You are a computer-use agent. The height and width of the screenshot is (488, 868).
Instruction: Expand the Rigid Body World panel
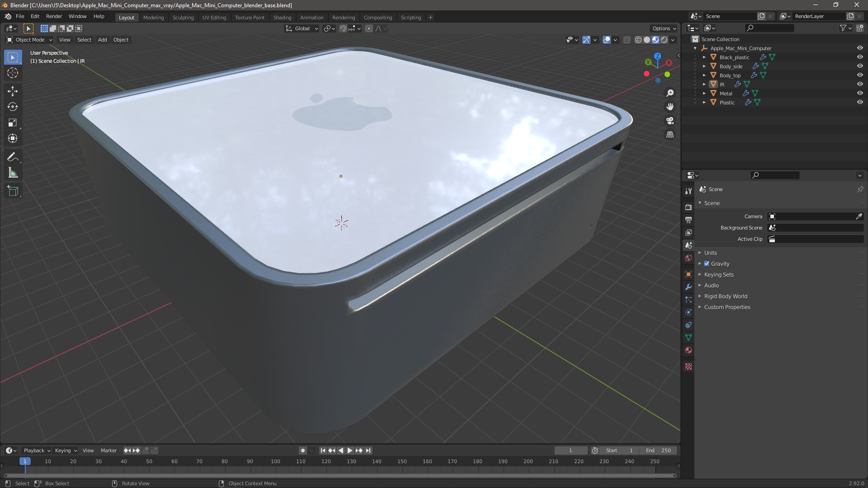tap(726, 296)
